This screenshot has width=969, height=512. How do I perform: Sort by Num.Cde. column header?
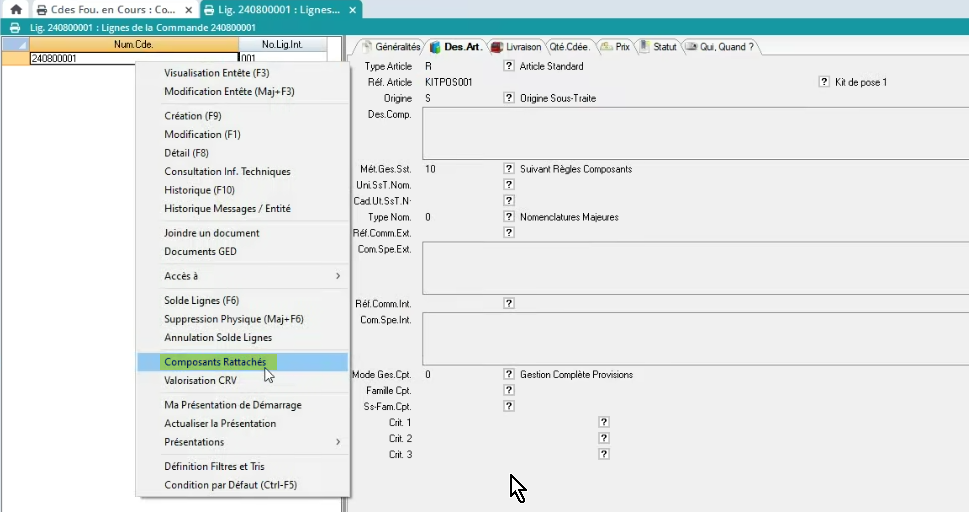tap(133, 45)
